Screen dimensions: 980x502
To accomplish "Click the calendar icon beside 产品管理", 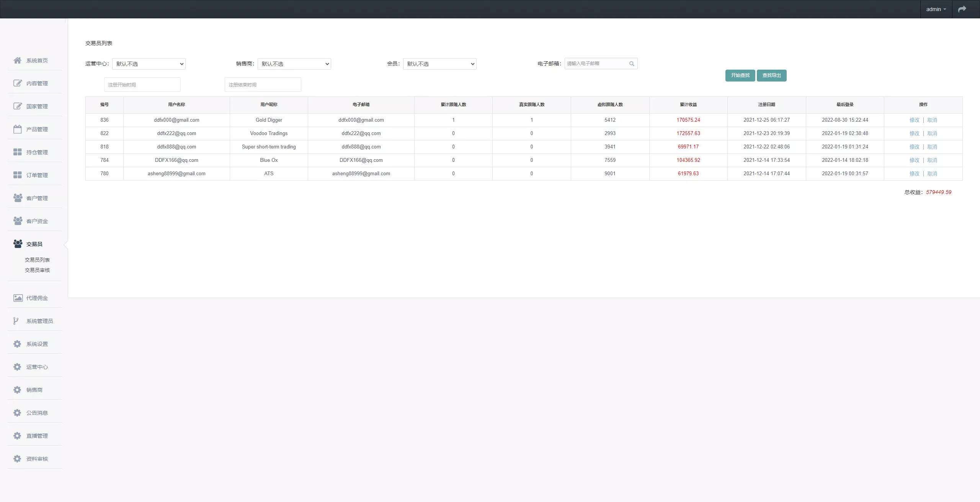I will (x=17, y=129).
